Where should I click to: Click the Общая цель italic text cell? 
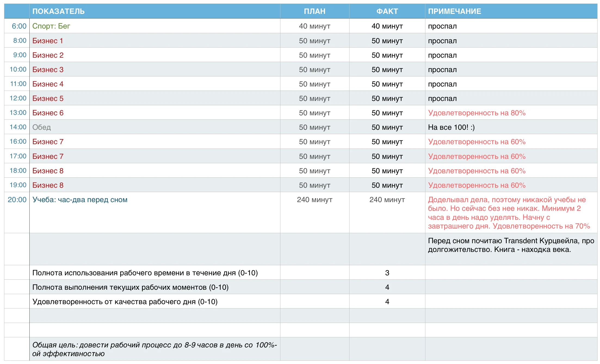(154, 349)
